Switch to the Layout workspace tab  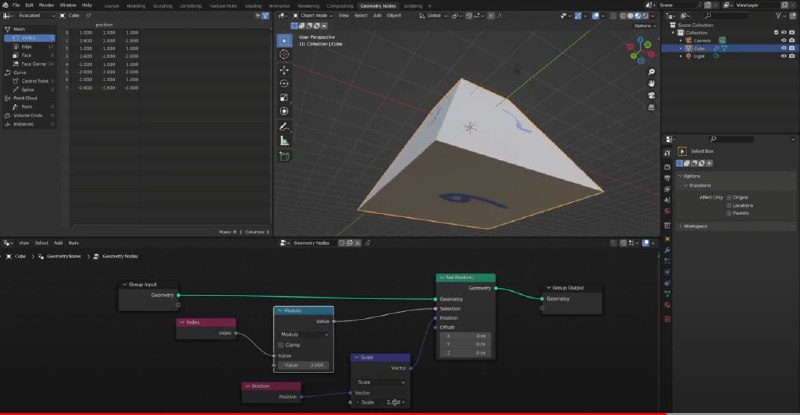coord(111,6)
